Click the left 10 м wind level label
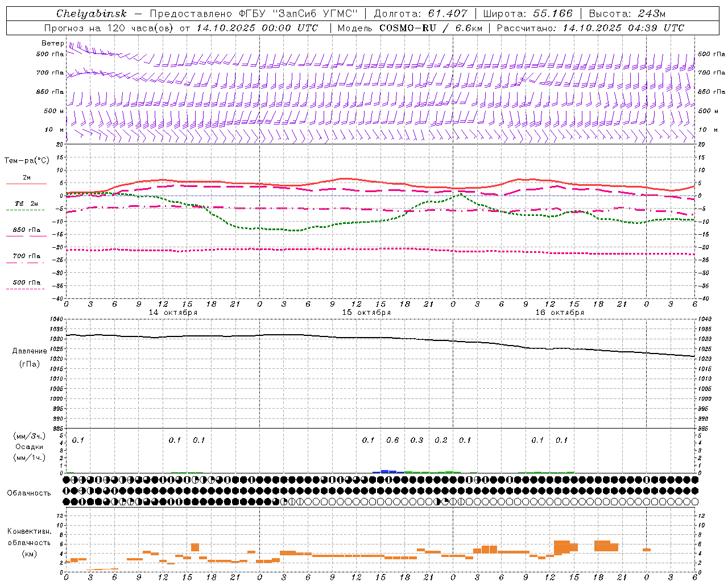The image size is (728, 582). point(55,130)
